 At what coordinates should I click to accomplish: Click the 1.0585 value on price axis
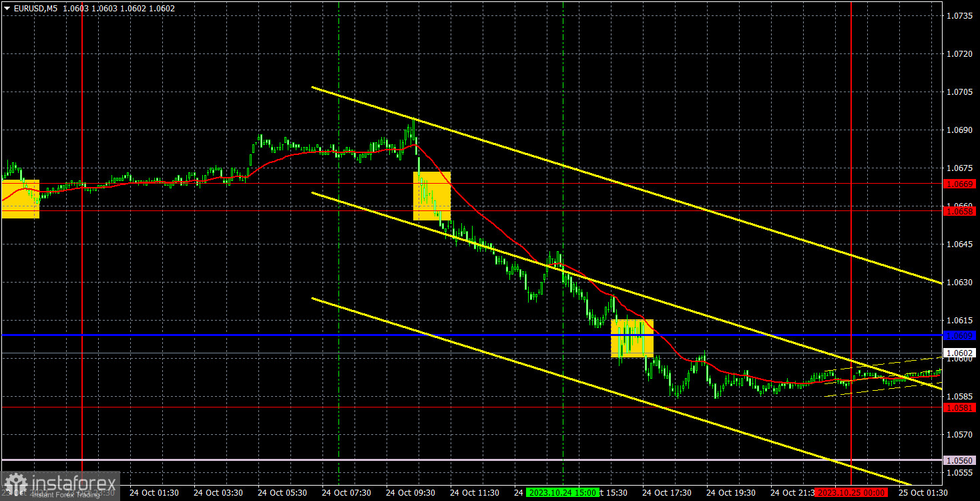(x=960, y=396)
